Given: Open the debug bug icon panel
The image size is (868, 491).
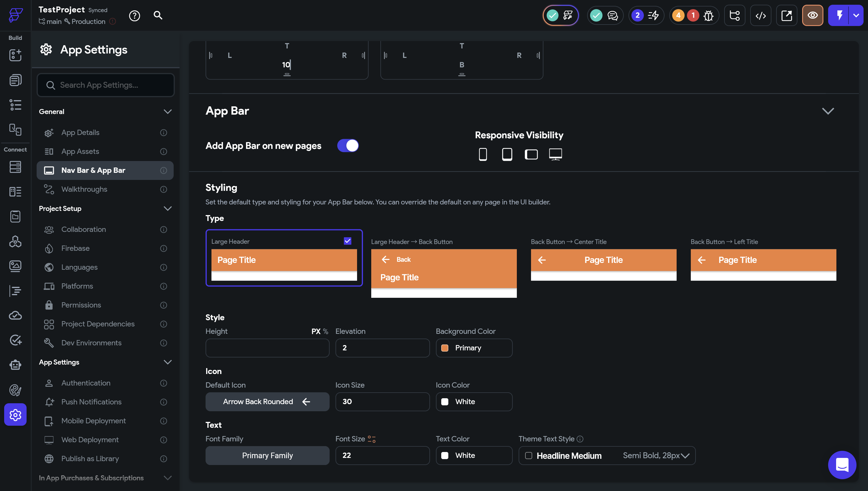Looking at the screenshot, I should 708,16.
